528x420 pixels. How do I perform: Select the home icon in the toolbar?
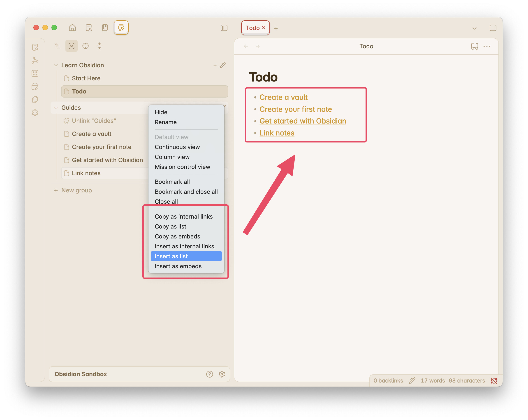(x=72, y=28)
